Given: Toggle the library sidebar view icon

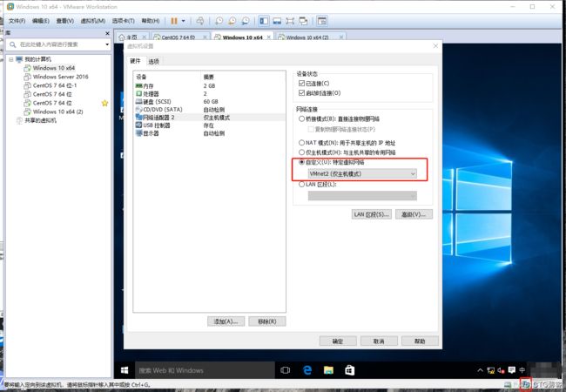Looking at the screenshot, I should [x=264, y=21].
